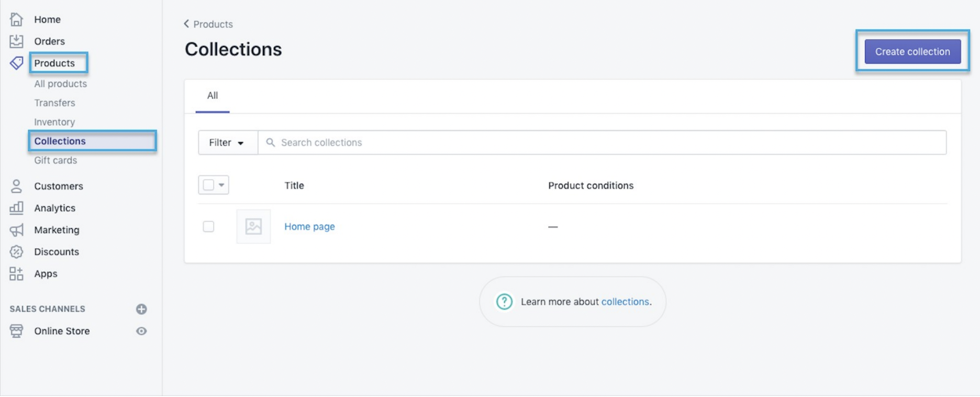Add a sales channel with plus icon
This screenshot has height=397, width=980.
141,309
